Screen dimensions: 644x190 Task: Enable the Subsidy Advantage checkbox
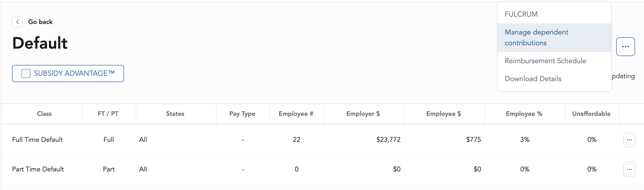(x=26, y=73)
